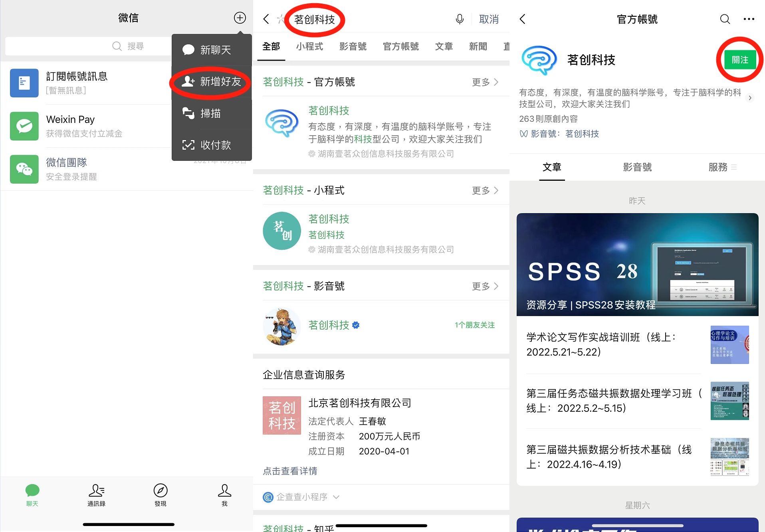Image resolution: width=765 pixels, height=532 pixels.
Task: Expand the account description chevron
Action: click(x=750, y=98)
